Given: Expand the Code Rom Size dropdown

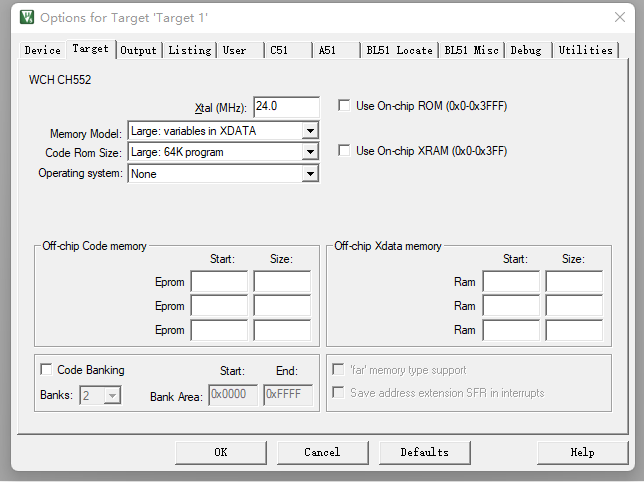Looking at the screenshot, I should [x=310, y=152].
